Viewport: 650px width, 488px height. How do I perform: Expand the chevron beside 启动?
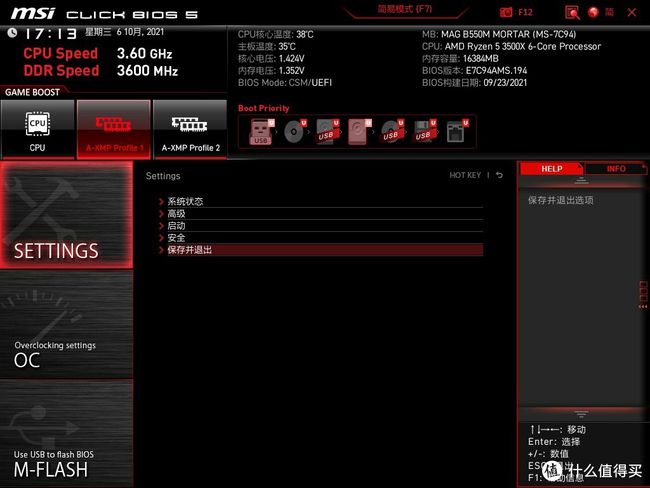[161, 226]
